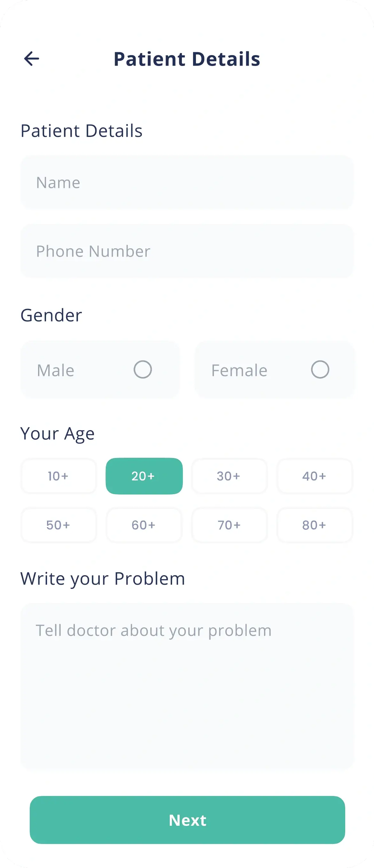Choose the 10+ age chip

point(58,476)
